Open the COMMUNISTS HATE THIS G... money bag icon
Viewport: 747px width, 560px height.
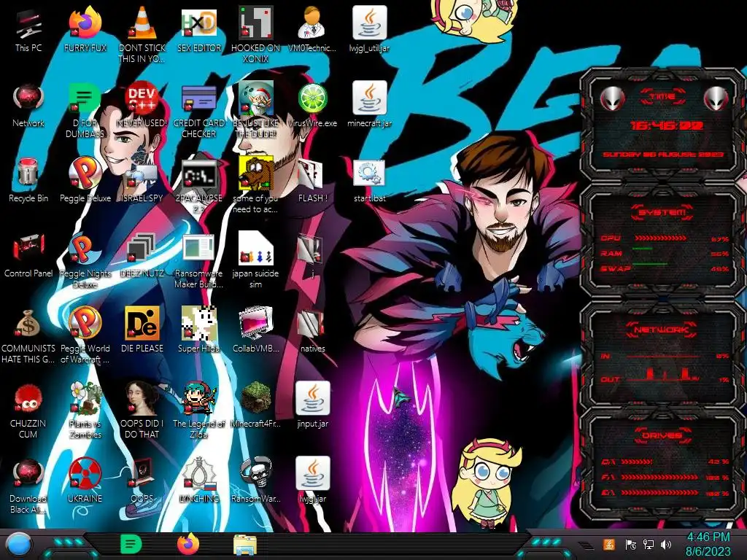(x=28, y=324)
